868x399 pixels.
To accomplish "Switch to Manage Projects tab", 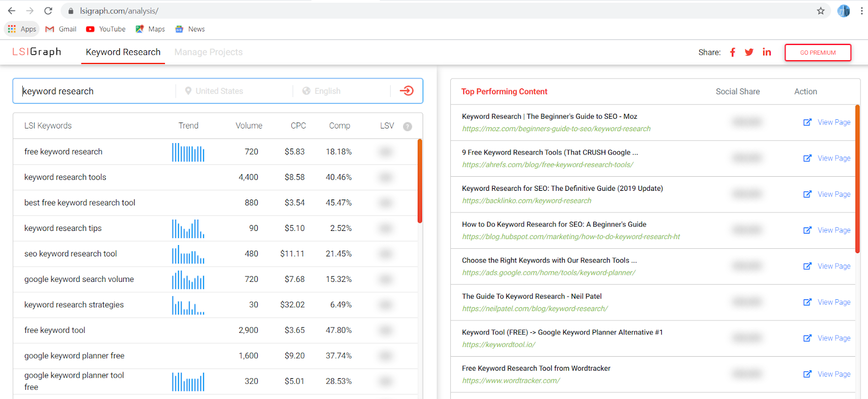I will (x=208, y=52).
